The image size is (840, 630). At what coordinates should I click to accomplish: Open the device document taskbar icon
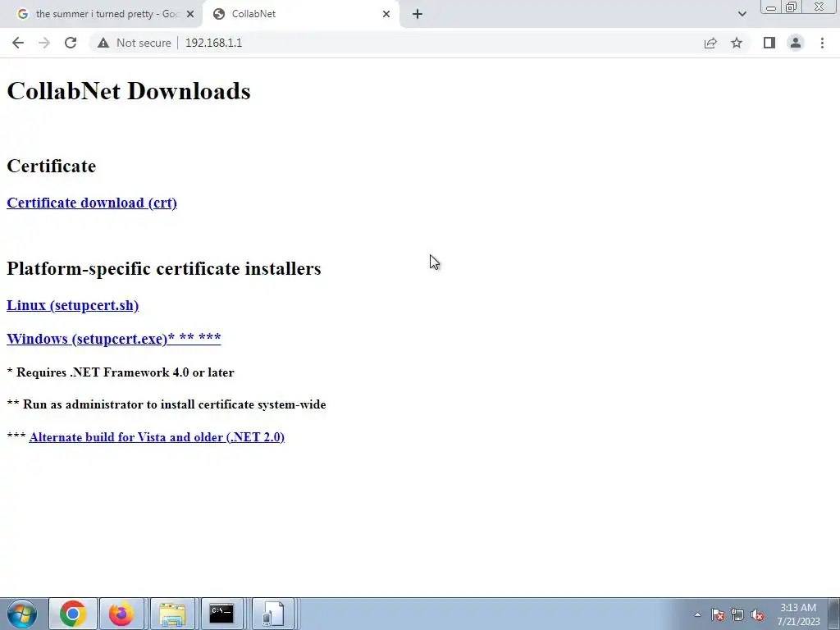click(273, 614)
